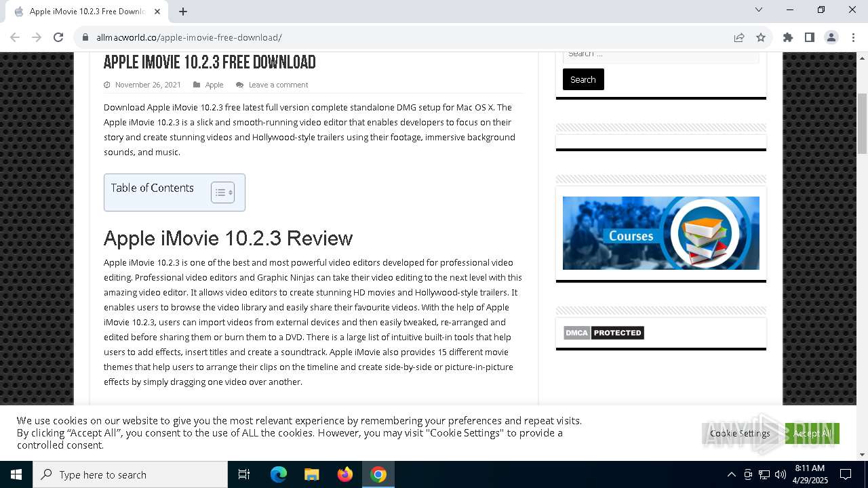Screen dimensions: 868x488
Task: Click the page vertical scrollbar thumb
Action: coord(862,124)
